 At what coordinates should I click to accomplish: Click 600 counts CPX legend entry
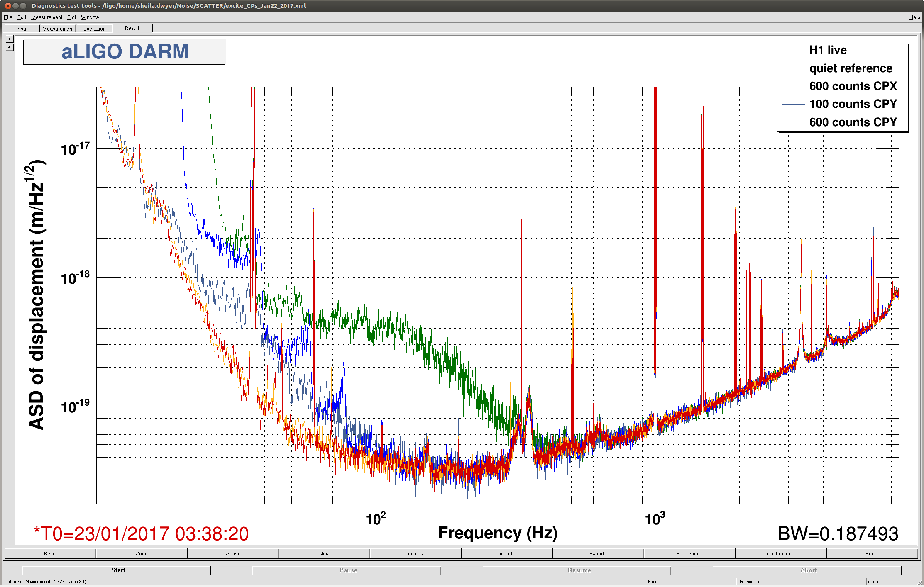853,86
